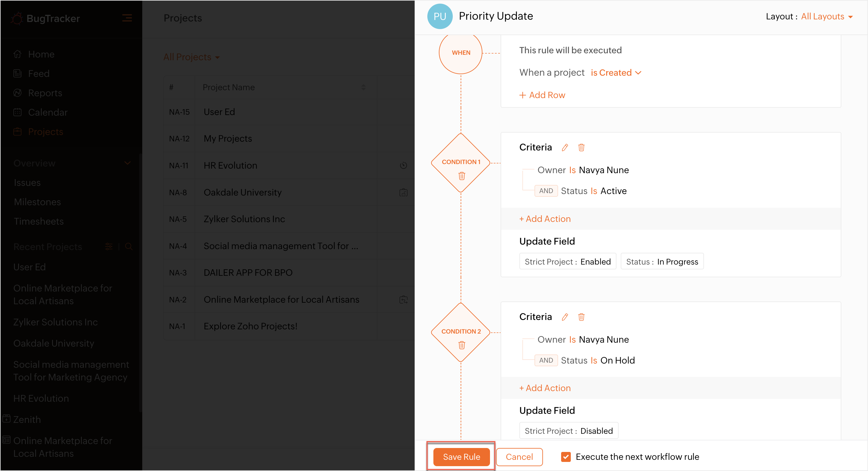Expand the All Projects view dropdown
Image resolution: width=868 pixels, height=471 pixels.
(191, 57)
